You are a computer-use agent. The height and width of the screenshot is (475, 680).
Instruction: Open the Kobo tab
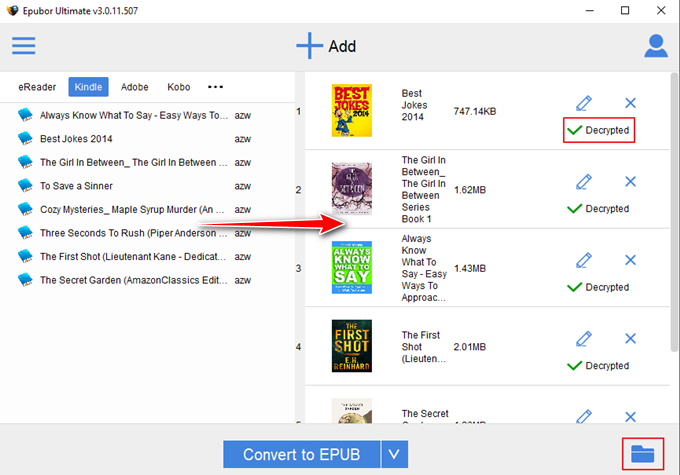tap(179, 87)
